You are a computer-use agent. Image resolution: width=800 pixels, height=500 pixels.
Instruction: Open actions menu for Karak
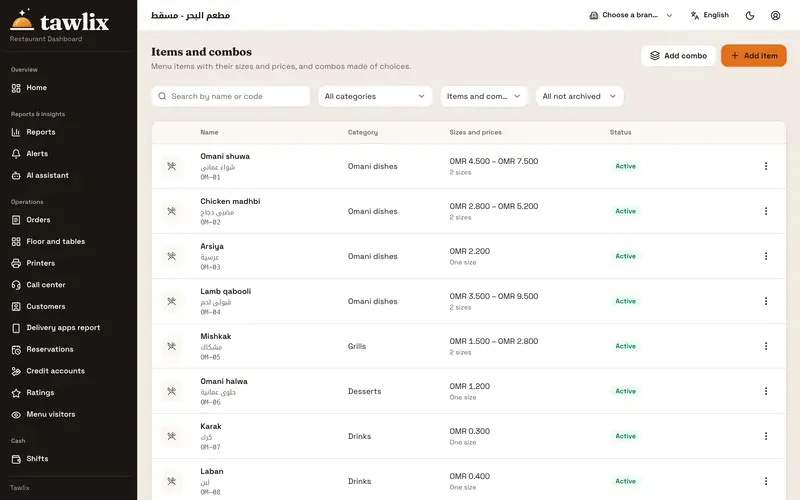coord(766,436)
